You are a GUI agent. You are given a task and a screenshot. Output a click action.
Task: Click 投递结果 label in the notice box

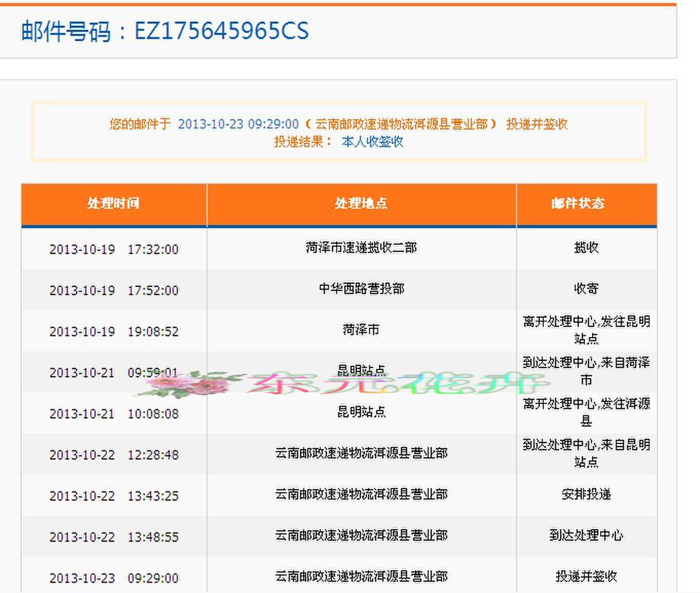tap(302, 142)
